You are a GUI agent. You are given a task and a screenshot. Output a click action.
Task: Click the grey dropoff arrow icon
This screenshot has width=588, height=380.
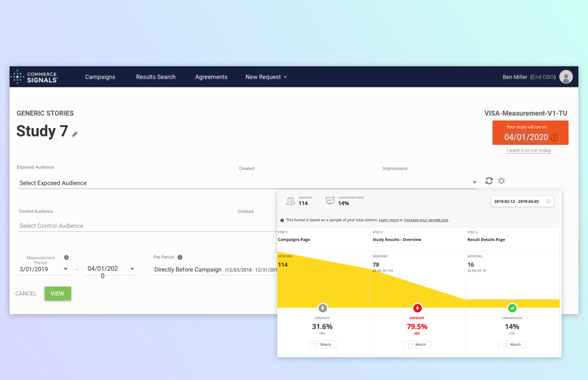323,308
